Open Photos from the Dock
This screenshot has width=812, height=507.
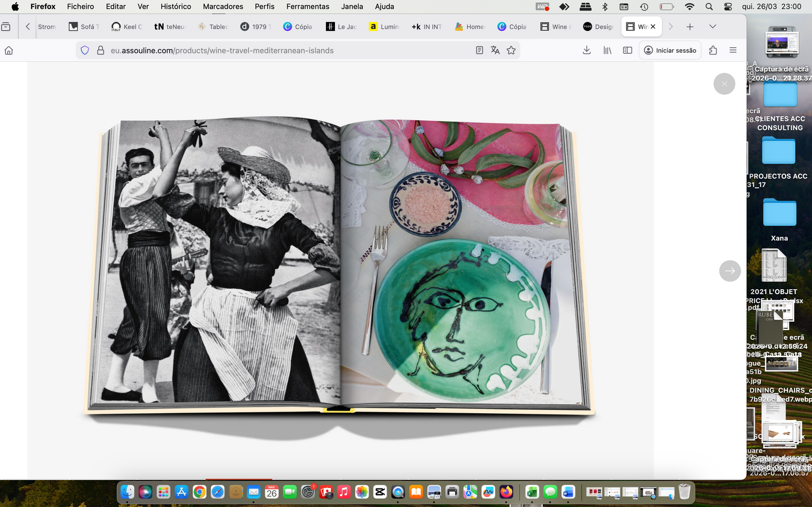pyautogui.click(x=362, y=492)
